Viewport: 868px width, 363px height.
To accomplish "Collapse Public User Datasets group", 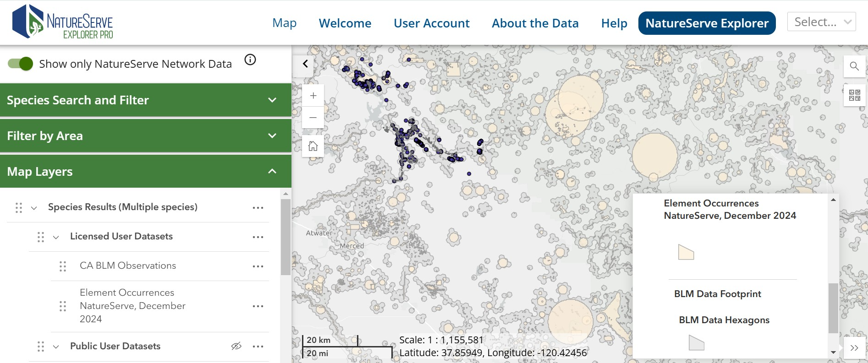I will [x=56, y=347].
